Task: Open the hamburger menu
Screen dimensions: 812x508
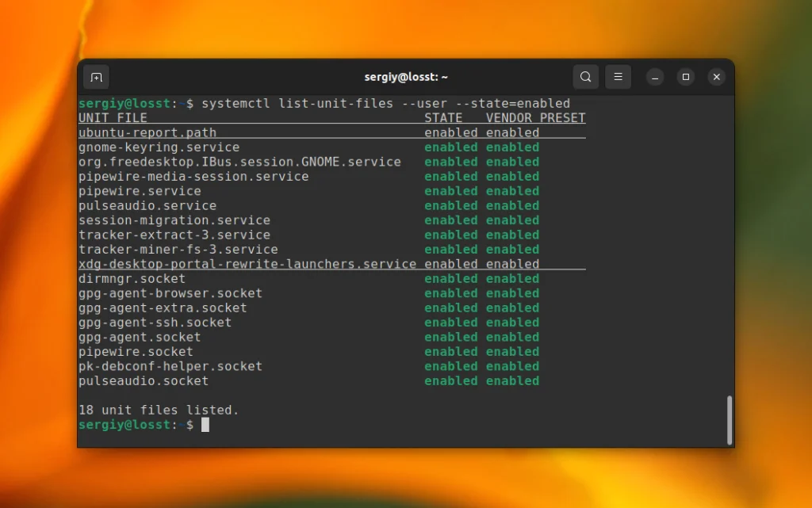Action: [618, 77]
